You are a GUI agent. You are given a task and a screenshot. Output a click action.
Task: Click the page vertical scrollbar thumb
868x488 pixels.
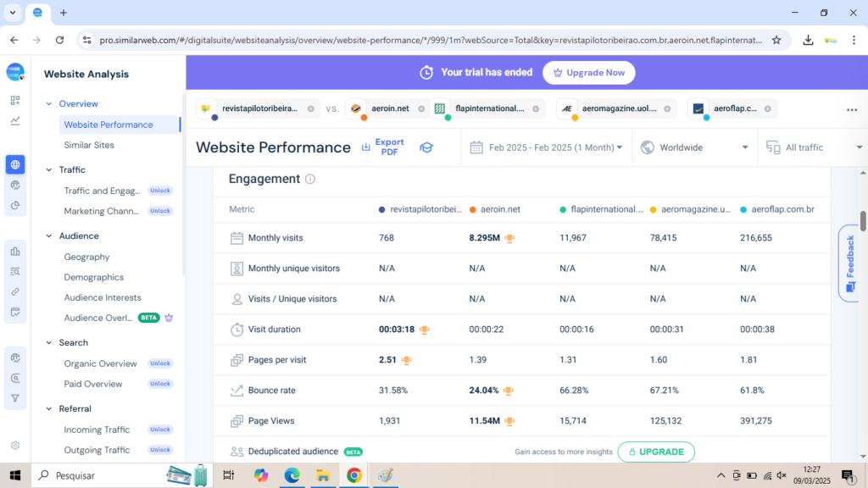863,220
